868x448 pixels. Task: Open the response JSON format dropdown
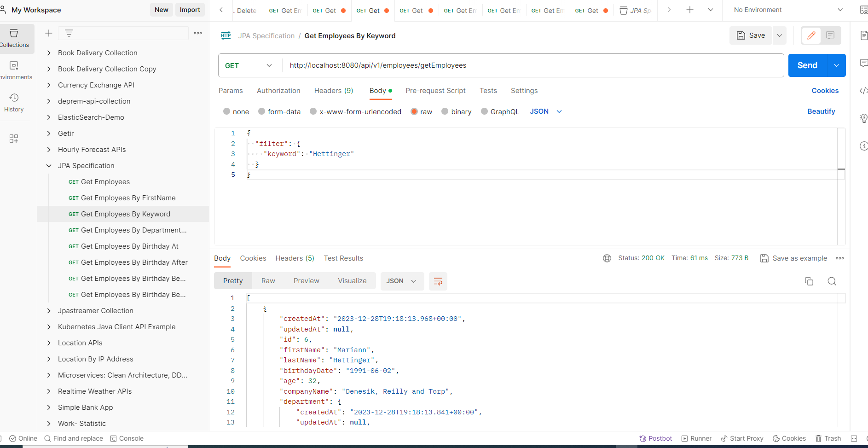click(x=401, y=281)
